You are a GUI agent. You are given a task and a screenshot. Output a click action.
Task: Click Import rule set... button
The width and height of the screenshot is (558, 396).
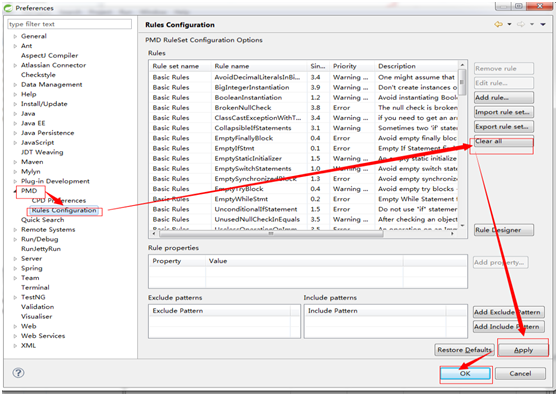point(504,112)
